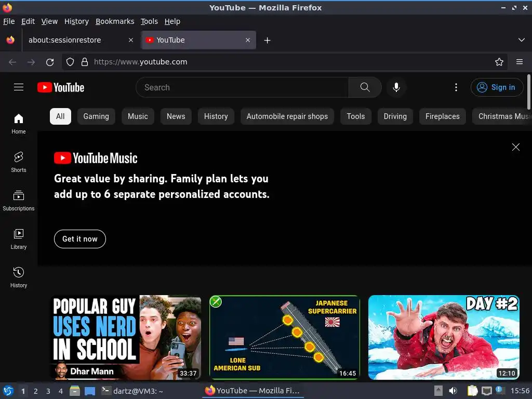Viewport: 532px width, 399px height.
Task: Open the Day #2 ice video thumbnail
Action: 444,337
